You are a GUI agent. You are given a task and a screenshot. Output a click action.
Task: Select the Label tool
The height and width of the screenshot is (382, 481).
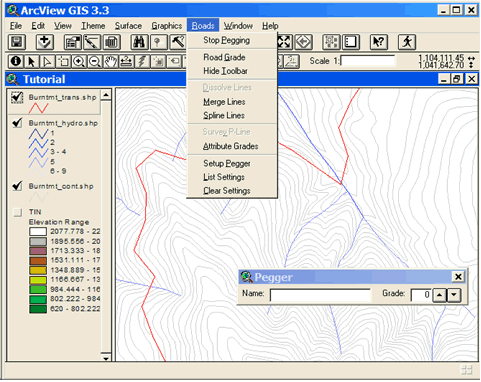click(x=175, y=62)
